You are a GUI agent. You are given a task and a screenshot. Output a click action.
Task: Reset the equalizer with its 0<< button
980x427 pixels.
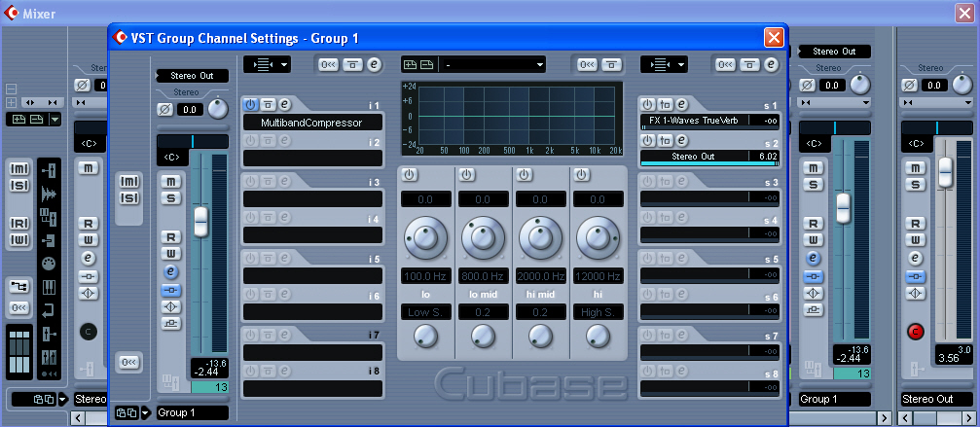(587, 64)
